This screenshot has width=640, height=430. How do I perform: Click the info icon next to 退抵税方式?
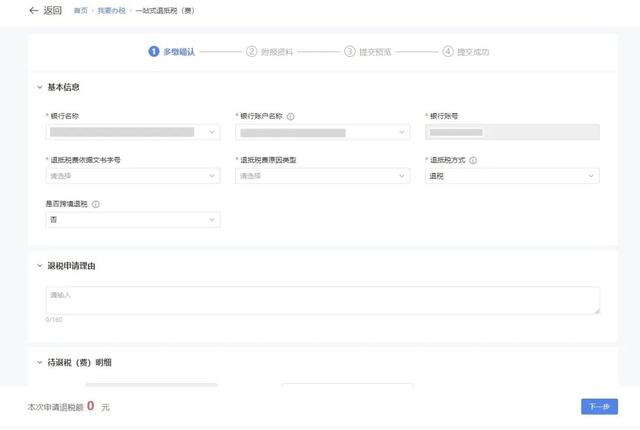473,160
